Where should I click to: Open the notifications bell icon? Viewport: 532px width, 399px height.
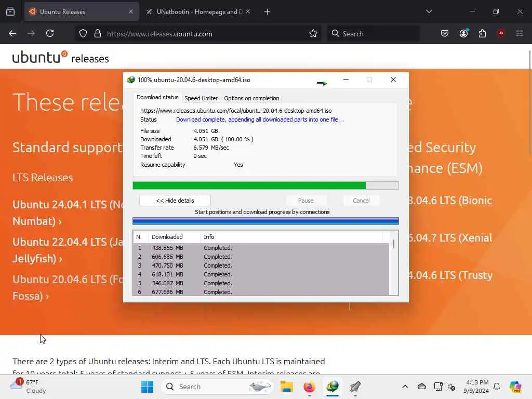[497, 387]
